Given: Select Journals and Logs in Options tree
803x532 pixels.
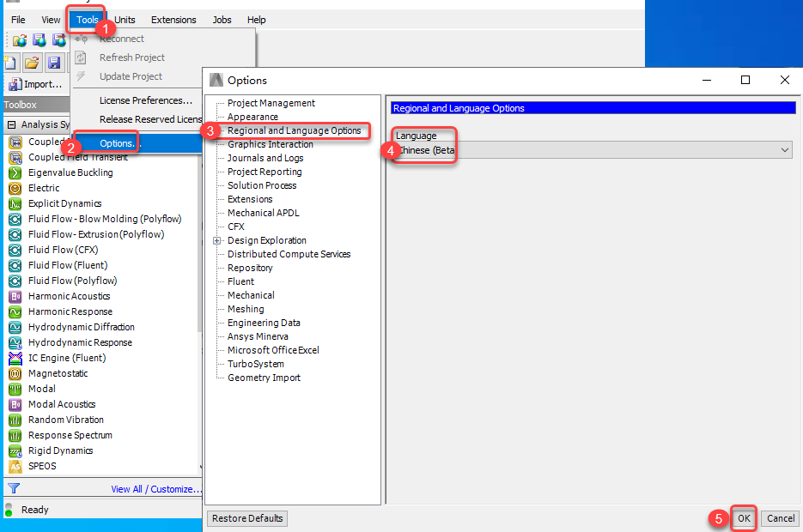Looking at the screenshot, I should 265,158.
